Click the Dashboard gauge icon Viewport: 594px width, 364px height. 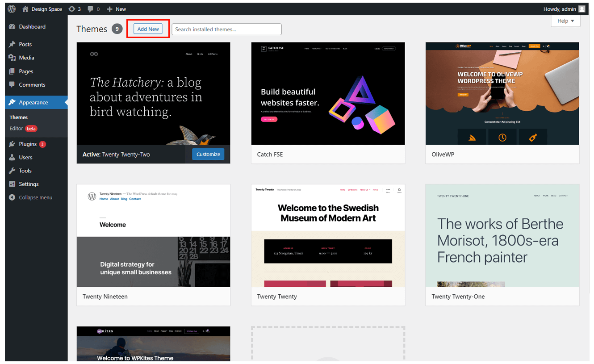coord(12,27)
